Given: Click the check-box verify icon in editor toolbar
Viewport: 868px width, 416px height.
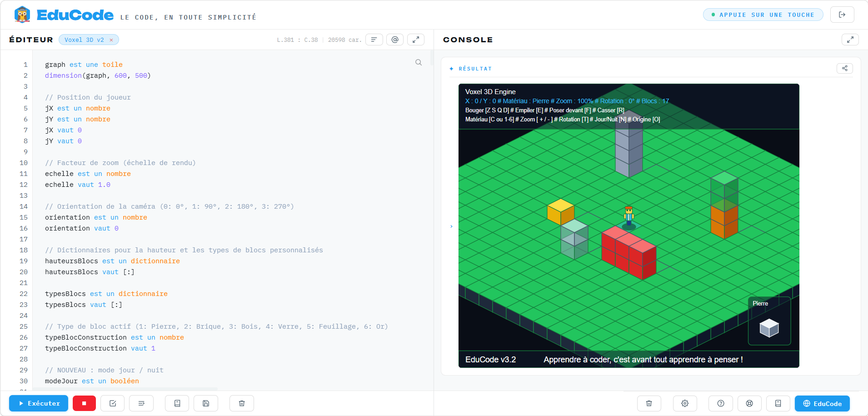Looking at the screenshot, I should (113, 403).
